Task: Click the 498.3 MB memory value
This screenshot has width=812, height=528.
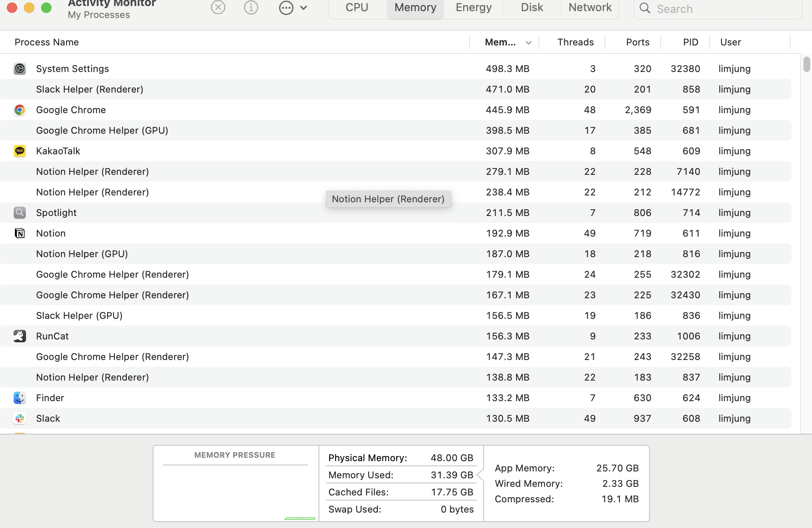Action: 508,69
